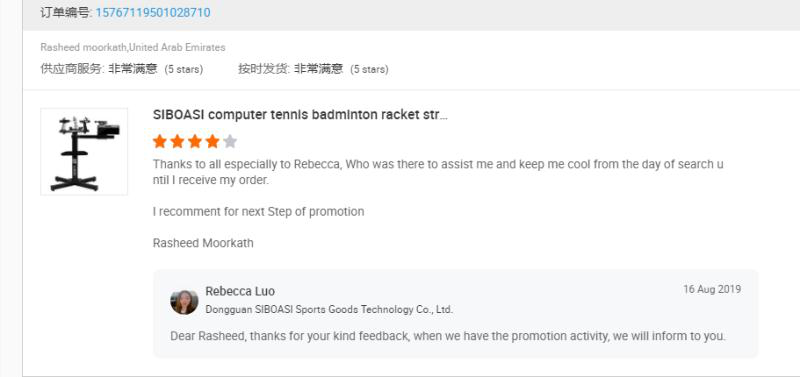Select buyer name Rasheed moorkath, United Arab Emirates

pyautogui.click(x=133, y=47)
